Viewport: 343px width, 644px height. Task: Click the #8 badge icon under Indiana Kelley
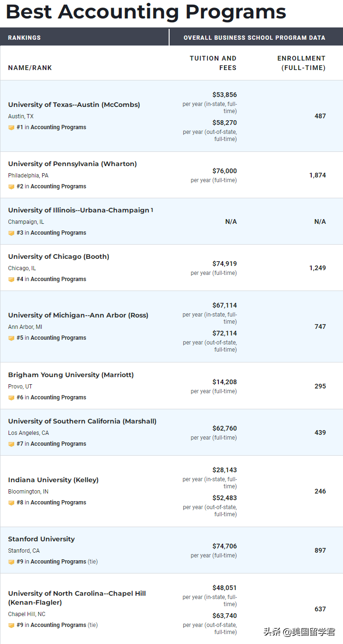tap(11, 503)
